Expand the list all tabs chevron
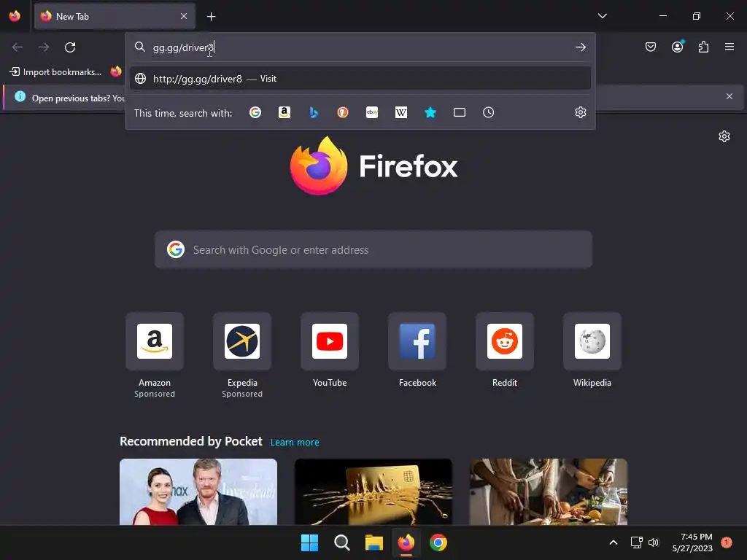747x560 pixels. [x=602, y=16]
